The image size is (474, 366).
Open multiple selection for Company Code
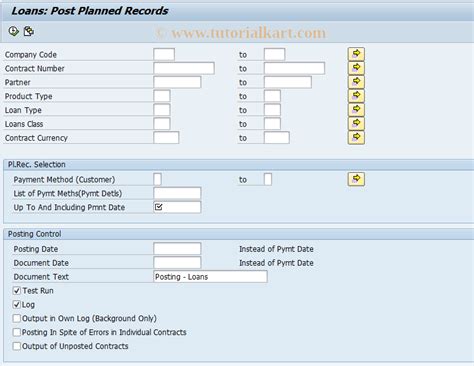pos(356,54)
